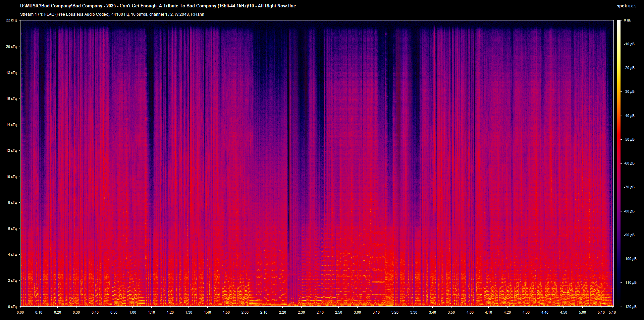Click the 0 dB level label
This screenshot has width=644, height=320.
point(627,20)
